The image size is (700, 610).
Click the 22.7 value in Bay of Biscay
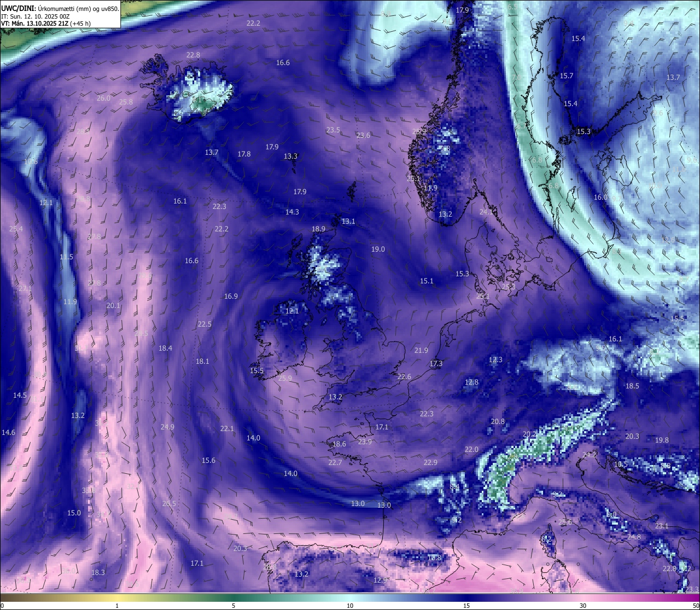[x=335, y=463]
